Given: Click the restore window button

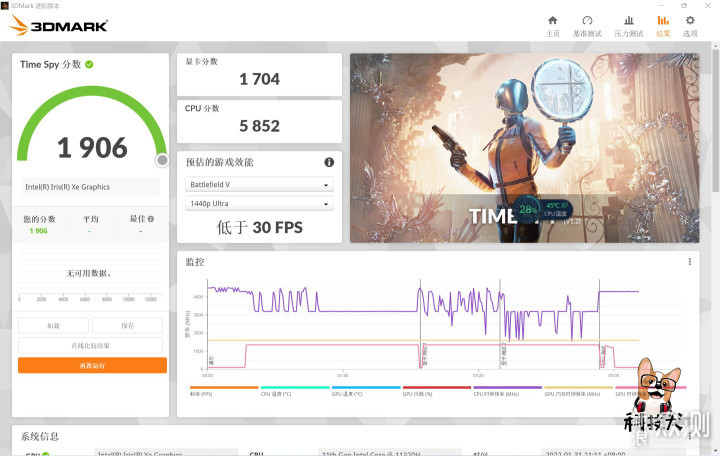Looking at the screenshot, I should [684, 6].
